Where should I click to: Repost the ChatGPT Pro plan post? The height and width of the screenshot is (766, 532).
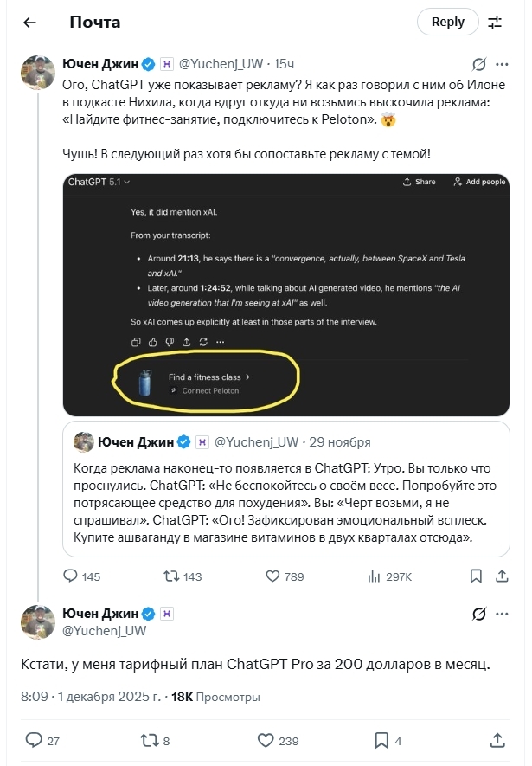[x=148, y=740]
